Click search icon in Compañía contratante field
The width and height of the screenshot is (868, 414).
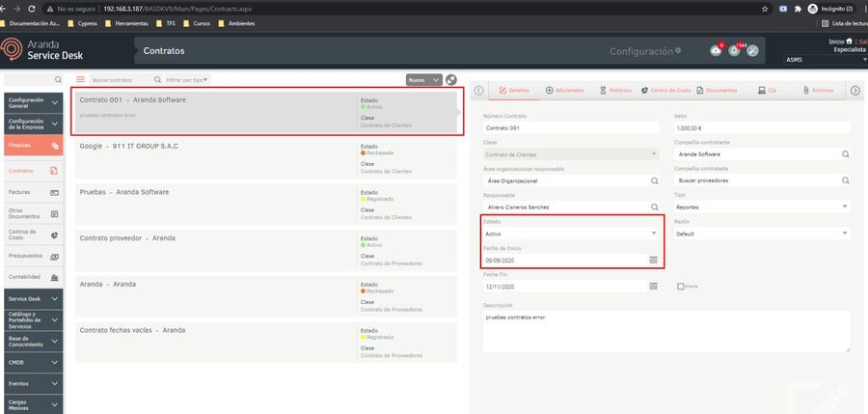click(845, 153)
